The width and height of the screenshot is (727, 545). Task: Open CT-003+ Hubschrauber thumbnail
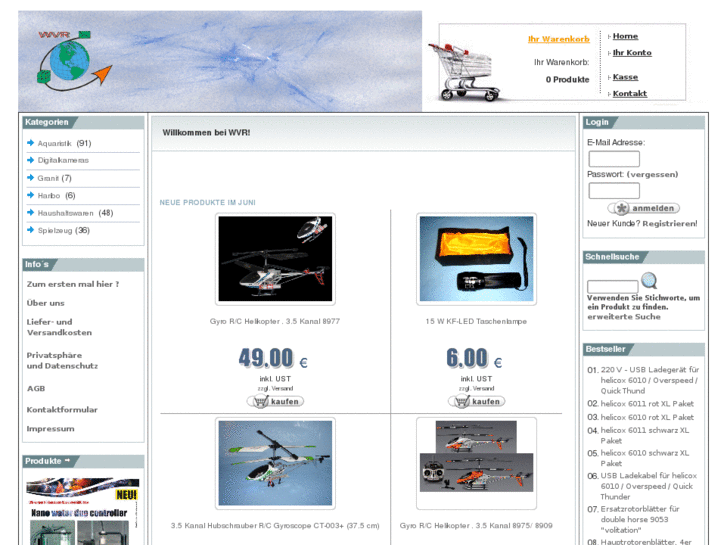[x=275, y=463]
